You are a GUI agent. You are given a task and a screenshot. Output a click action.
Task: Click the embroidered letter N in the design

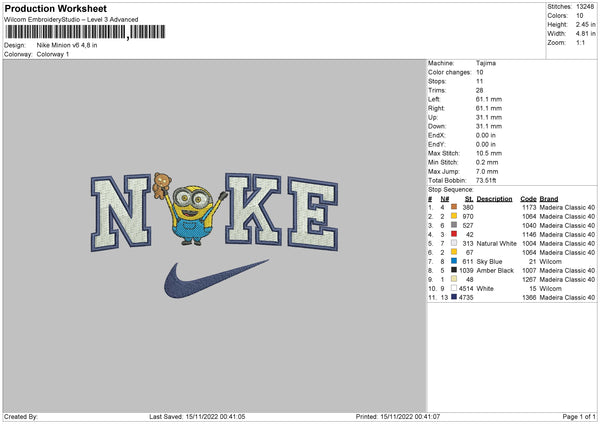tap(121, 212)
